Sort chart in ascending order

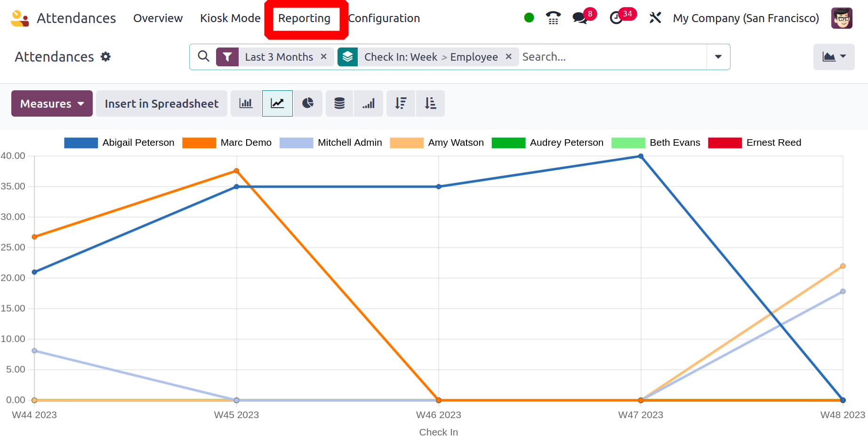pyautogui.click(x=430, y=103)
